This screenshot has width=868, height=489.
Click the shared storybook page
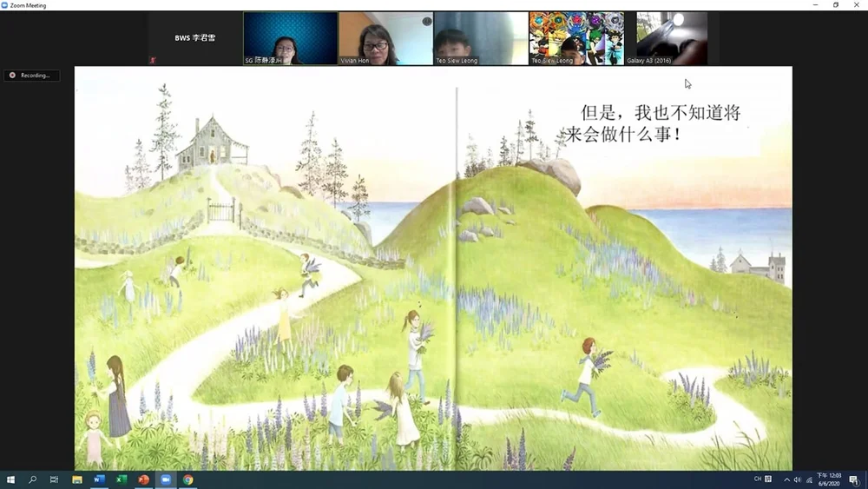433,268
